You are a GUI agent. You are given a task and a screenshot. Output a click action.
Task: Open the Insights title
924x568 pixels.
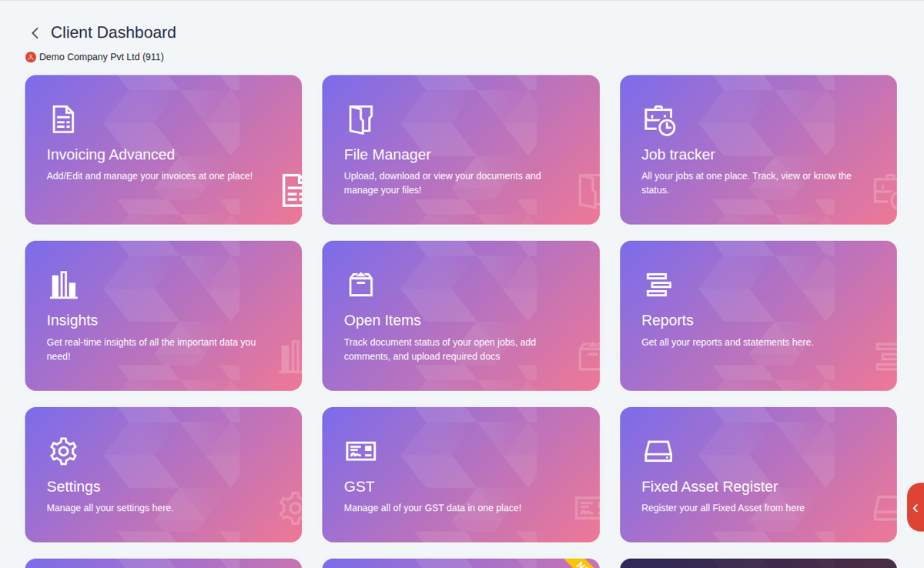coord(72,320)
